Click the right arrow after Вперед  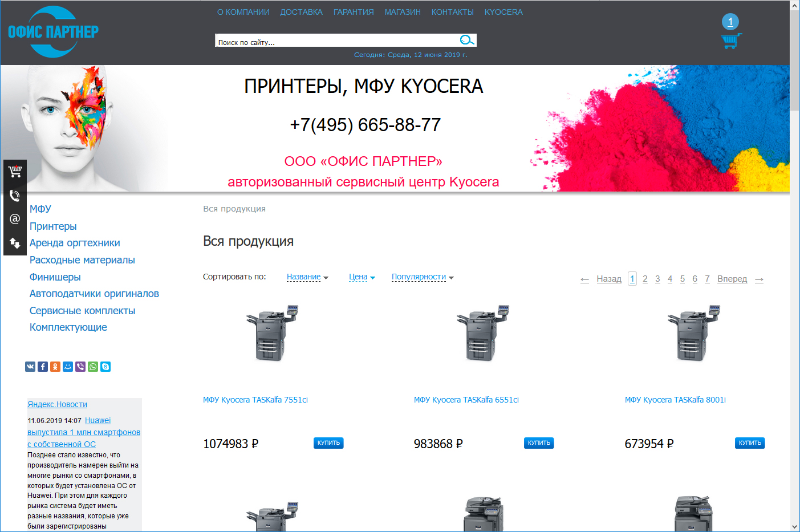pyautogui.click(x=759, y=279)
